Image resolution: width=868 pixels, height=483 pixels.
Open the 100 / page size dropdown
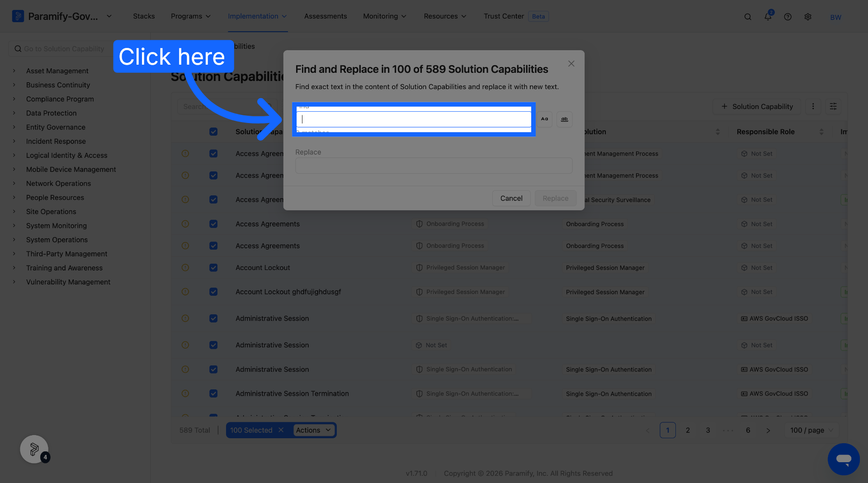(x=812, y=430)
